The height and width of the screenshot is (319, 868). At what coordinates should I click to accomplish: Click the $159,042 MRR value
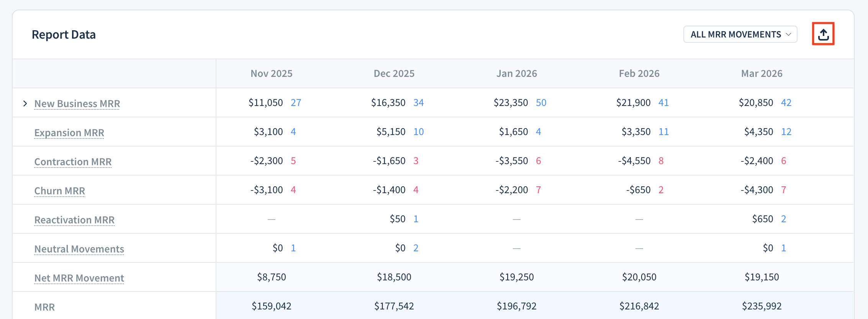tap(272, 306)
